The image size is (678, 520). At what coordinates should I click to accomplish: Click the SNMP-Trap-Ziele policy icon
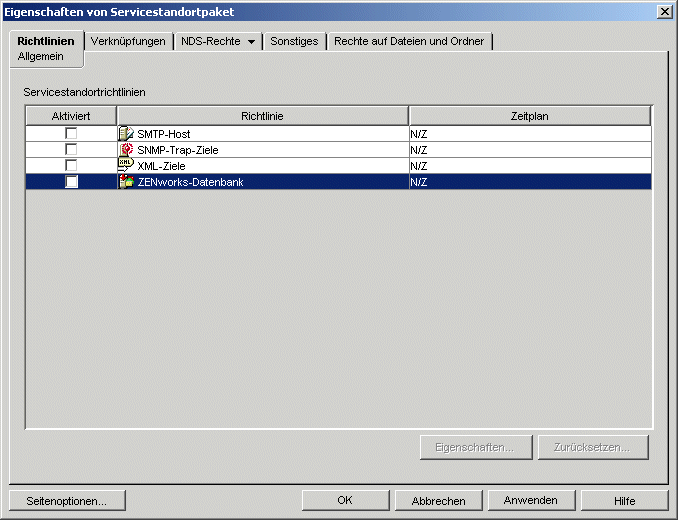click(126, 149)
